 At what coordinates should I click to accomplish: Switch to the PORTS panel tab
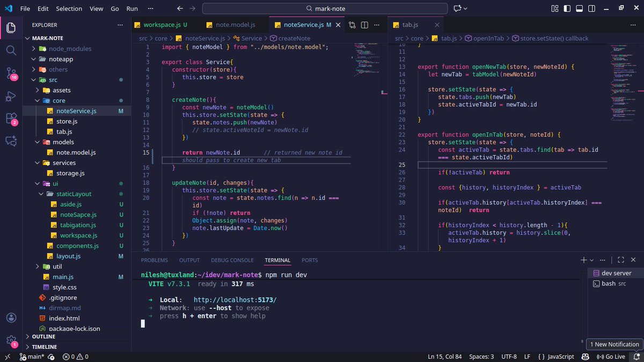pos(310,260)
